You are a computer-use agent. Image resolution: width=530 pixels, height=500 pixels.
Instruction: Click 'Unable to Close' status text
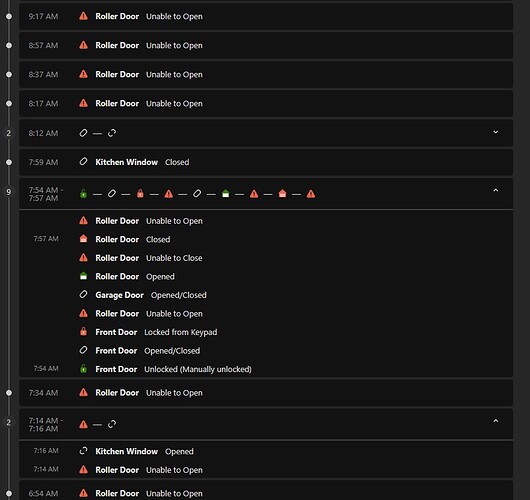[x=174, y=258]
